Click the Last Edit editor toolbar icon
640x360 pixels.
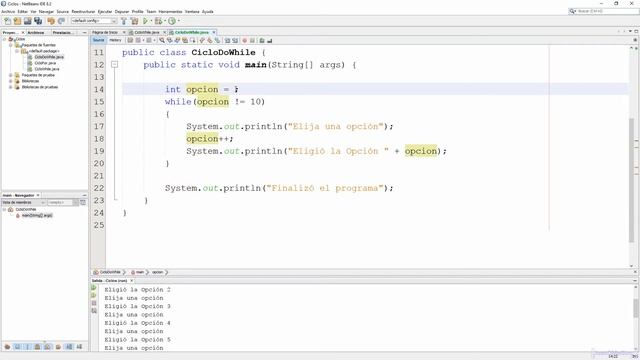coord(130,40)
